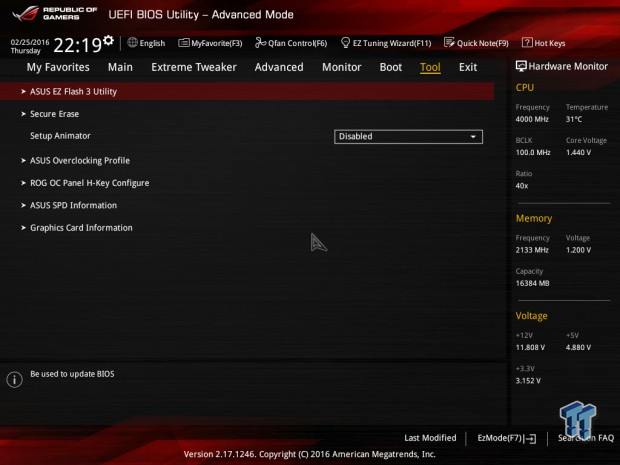Expand Graphics Card Information
Image resolution: width=620 pixels, height=465 pixels.
point(81,228)
